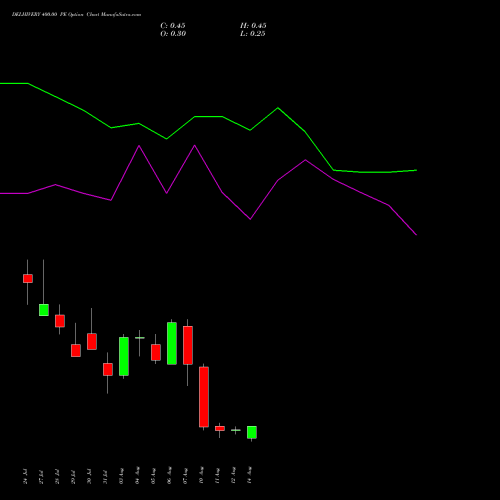This screenshot has height=500, width=500.
Task: Click the '24 Jul' date axis label
Action: coord(26,476)
